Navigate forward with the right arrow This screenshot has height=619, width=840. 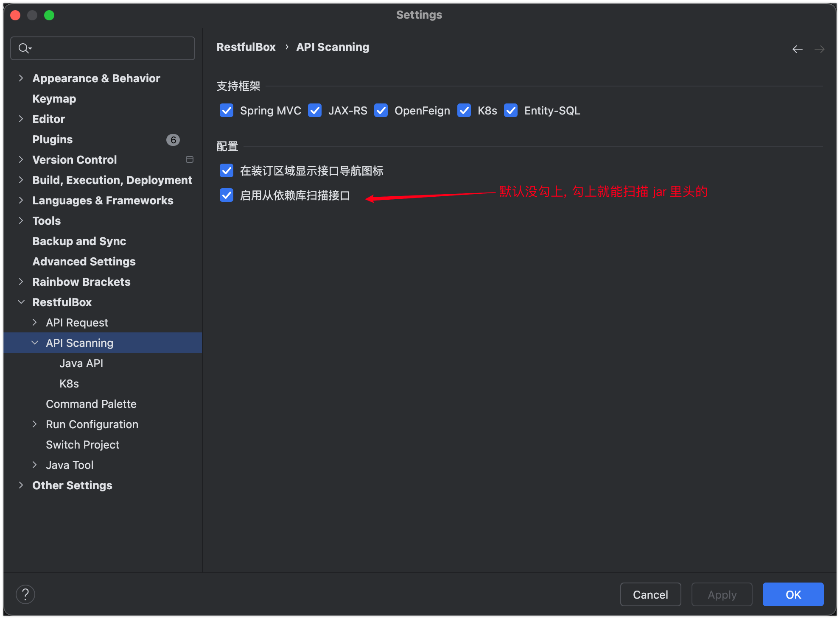point(820,49)
